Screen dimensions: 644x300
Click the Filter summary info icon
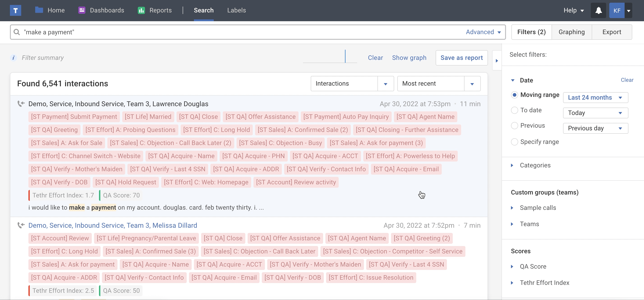pos(14,58)
